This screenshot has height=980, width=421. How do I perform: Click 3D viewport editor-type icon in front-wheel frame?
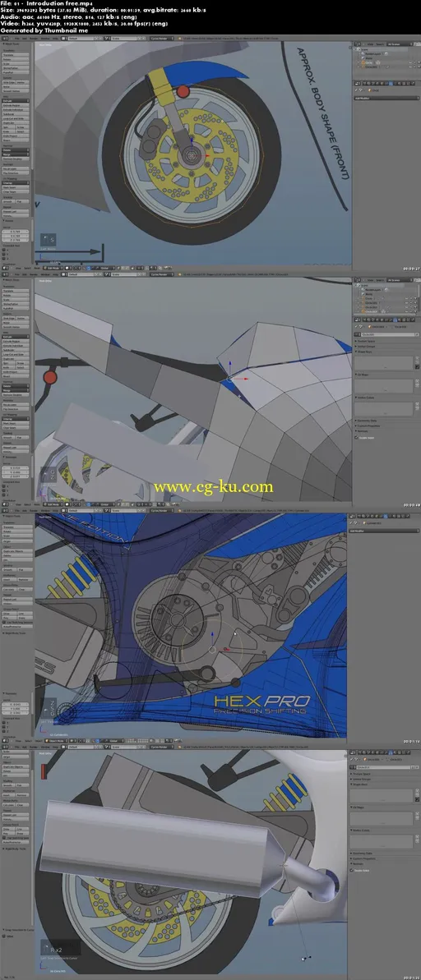tap(7, 268)
